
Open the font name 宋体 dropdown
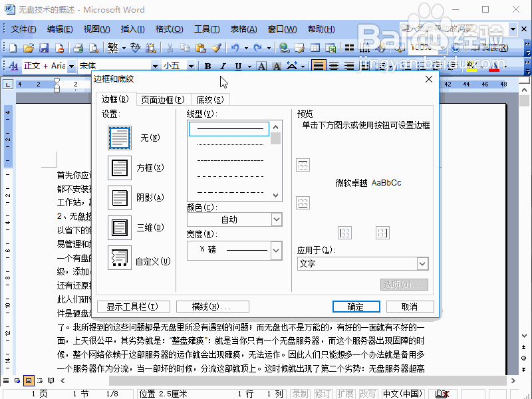click(x=155, y=66)
